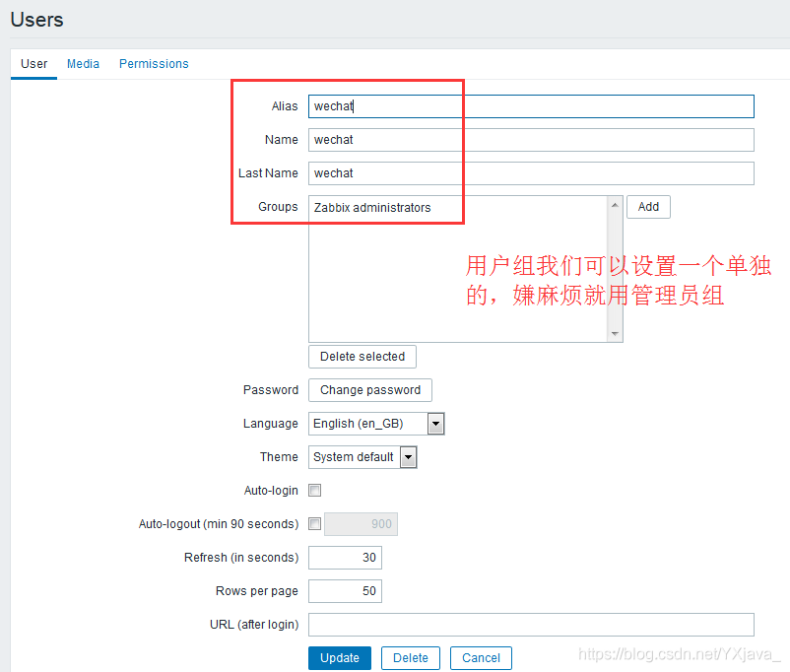
Task: Click the Add group button
Action: [648, 207]
